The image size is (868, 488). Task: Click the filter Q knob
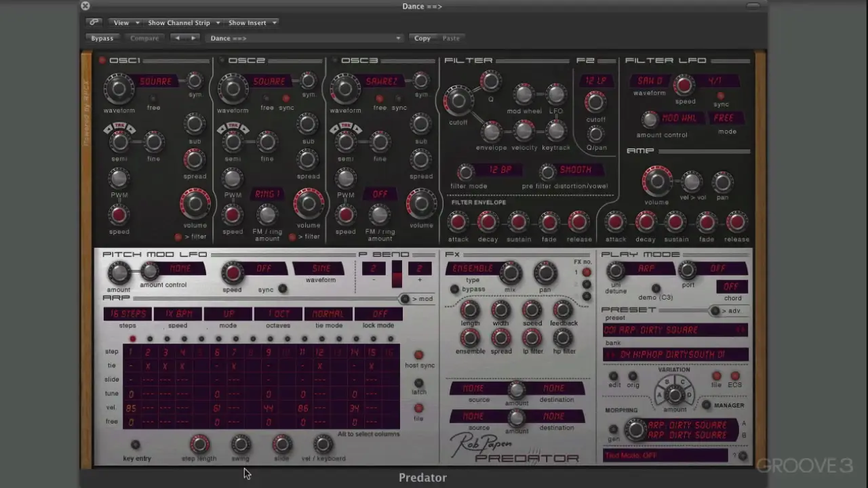(491, 82)
